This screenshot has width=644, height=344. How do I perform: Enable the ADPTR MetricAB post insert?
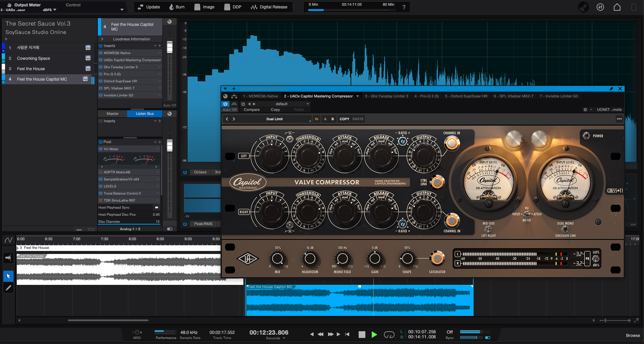[100, 172]
